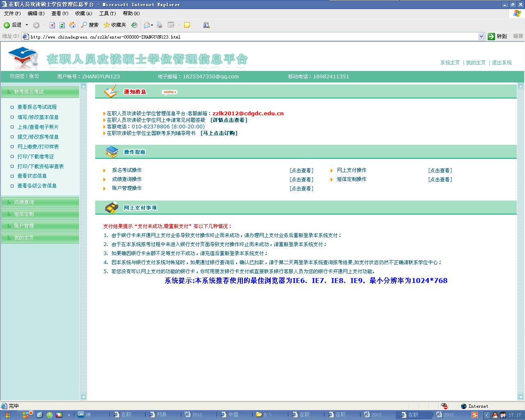525x420 pixels.
Task: Open the 查看(V) menu
Action: tap(60, 14)
